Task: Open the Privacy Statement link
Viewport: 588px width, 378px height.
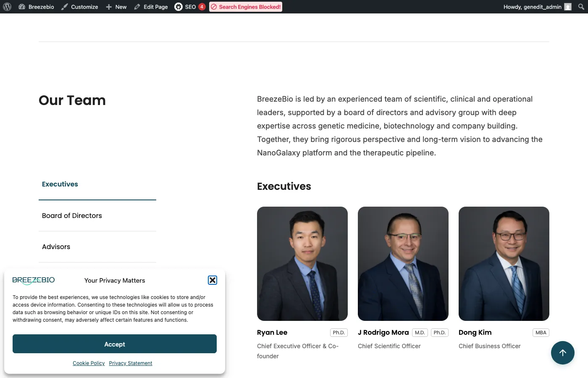Action: [x=131, y=363]
